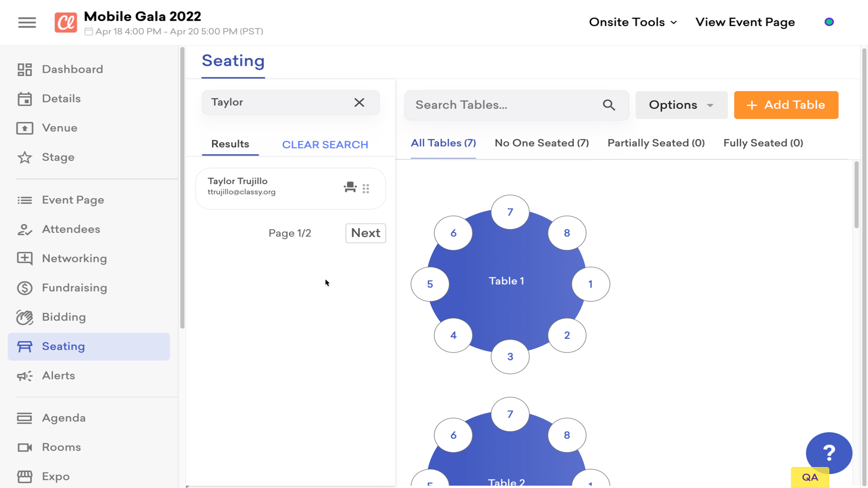Click the Onsite Tools dropdown icon
This screenshot has height=488, width=868.
click(x=674, y=22)
